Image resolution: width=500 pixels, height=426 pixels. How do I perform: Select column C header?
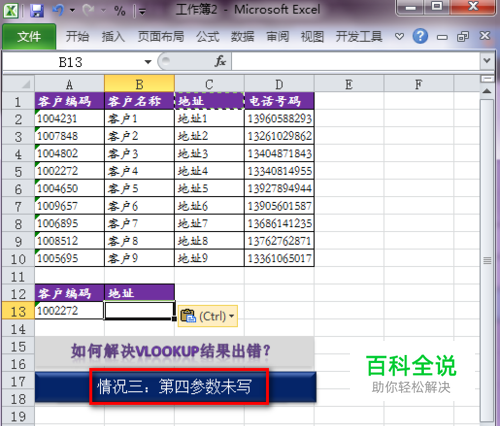coord(209,84)
